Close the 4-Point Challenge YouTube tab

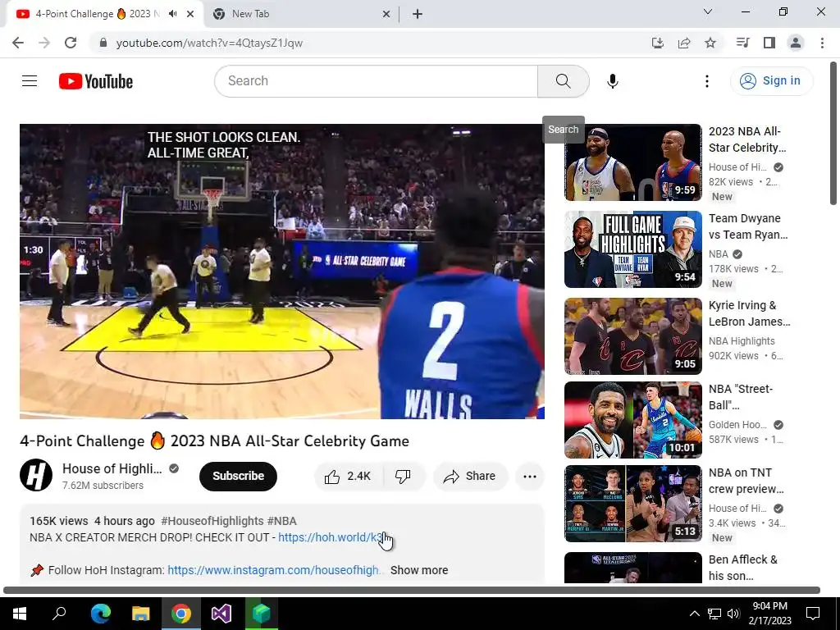point(190,14)
